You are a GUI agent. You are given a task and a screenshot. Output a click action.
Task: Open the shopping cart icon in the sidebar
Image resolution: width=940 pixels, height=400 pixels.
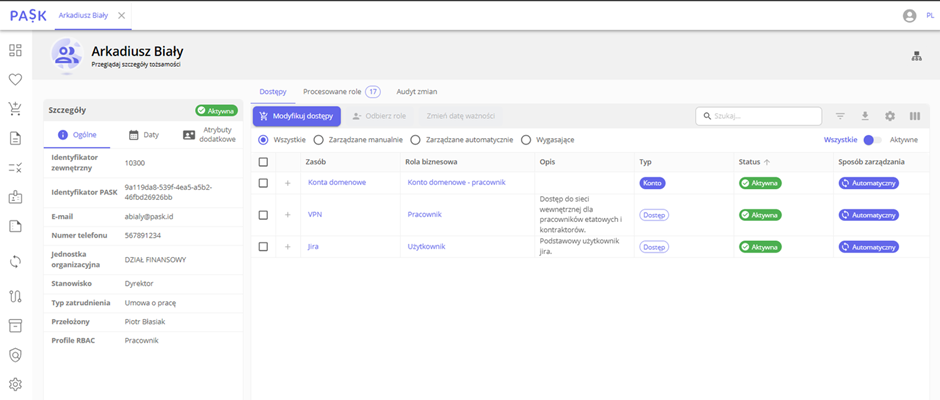[15, 109]
